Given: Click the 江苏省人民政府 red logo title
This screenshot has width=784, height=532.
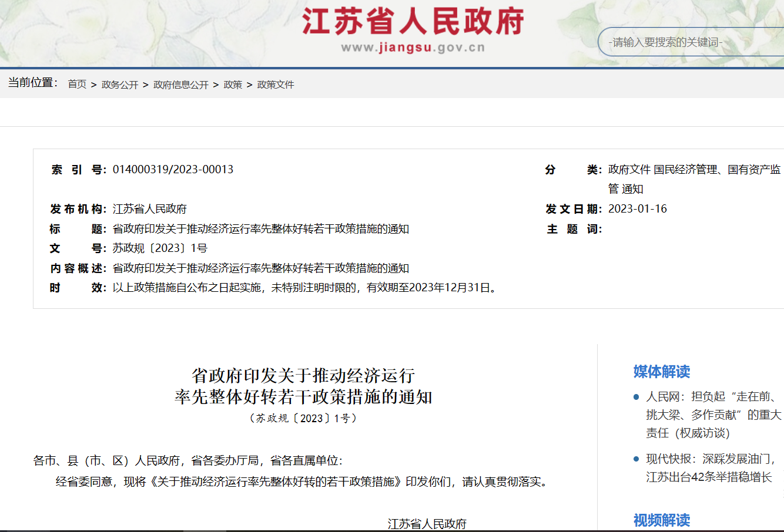Looking at the screenshot, I should pos(413,22).
